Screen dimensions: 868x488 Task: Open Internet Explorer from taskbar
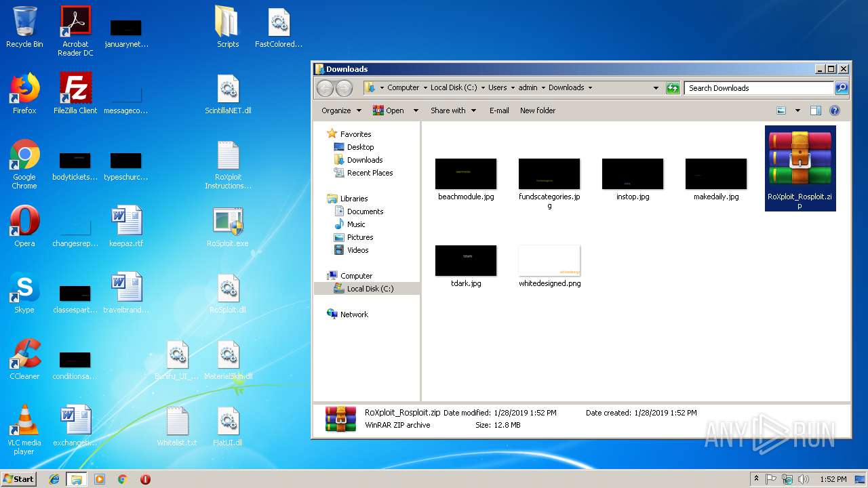pos(54,479)
